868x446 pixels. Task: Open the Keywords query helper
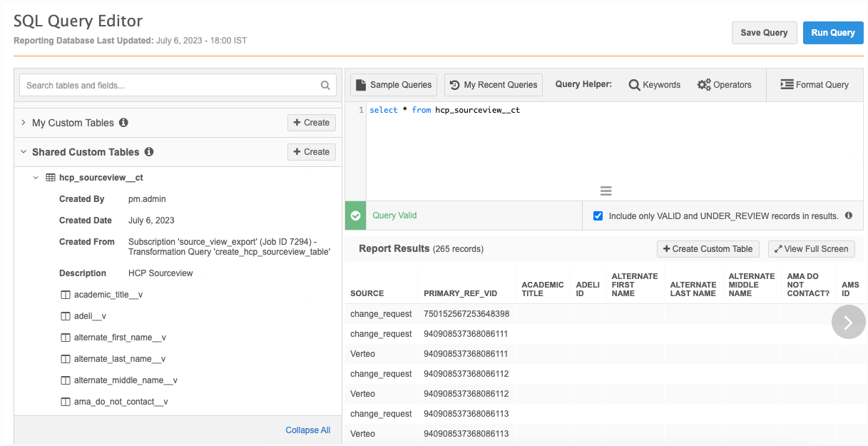point(654,85)
